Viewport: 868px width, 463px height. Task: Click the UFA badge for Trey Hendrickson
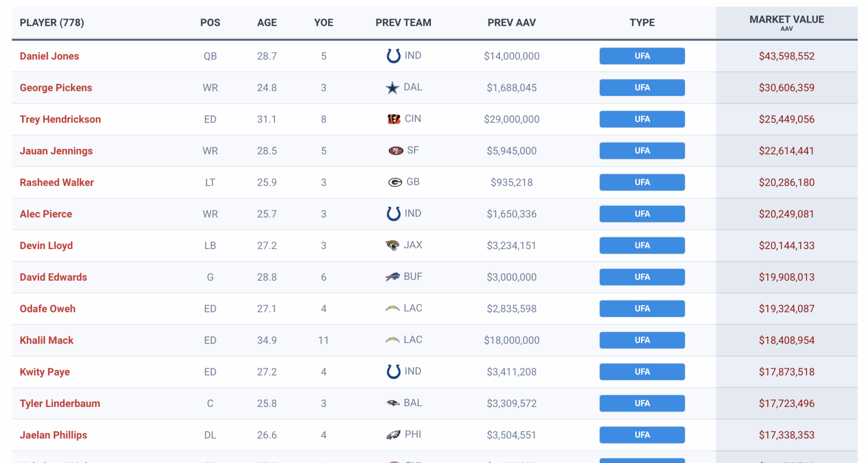click(x=642, y=119)
